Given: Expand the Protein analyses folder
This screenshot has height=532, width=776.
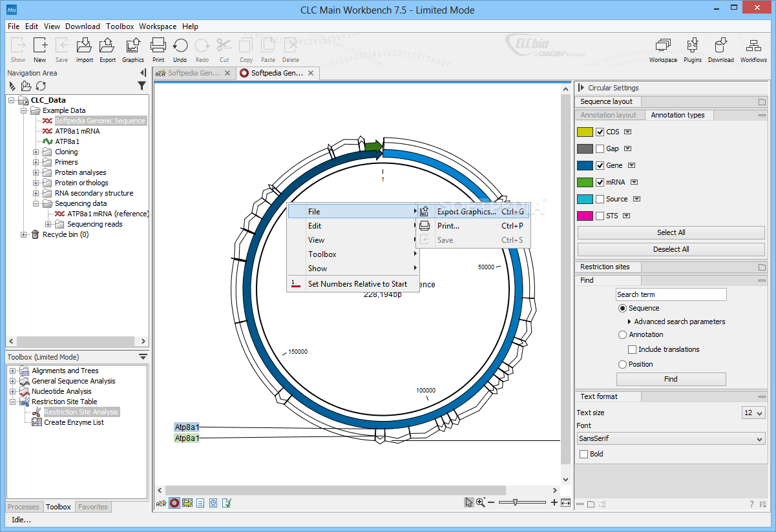Looking at the screenshot, I should click(36, 172).
